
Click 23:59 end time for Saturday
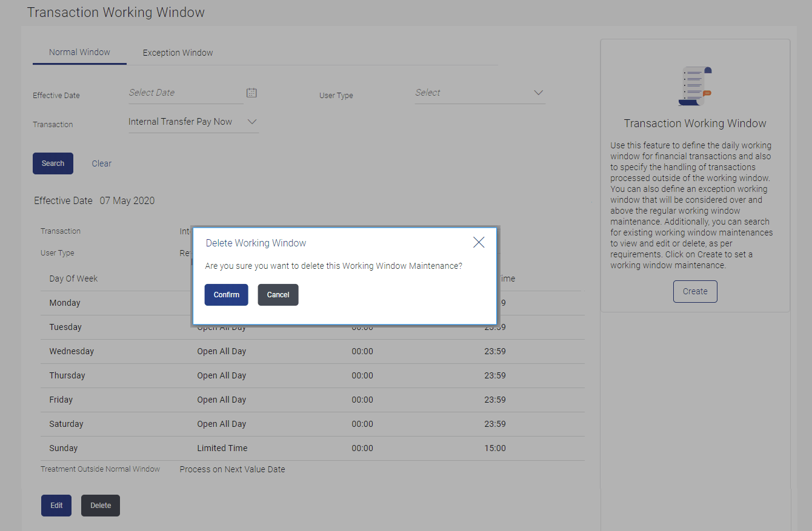495,424
